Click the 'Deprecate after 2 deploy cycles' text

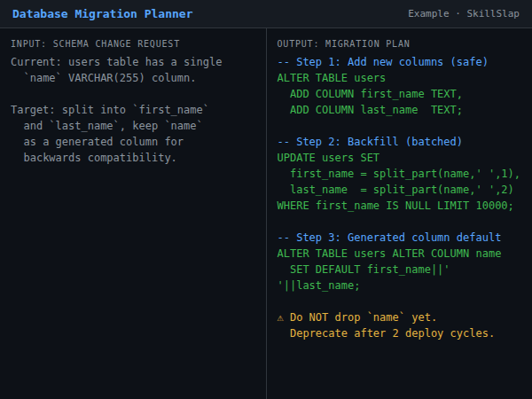click(392, 333)
